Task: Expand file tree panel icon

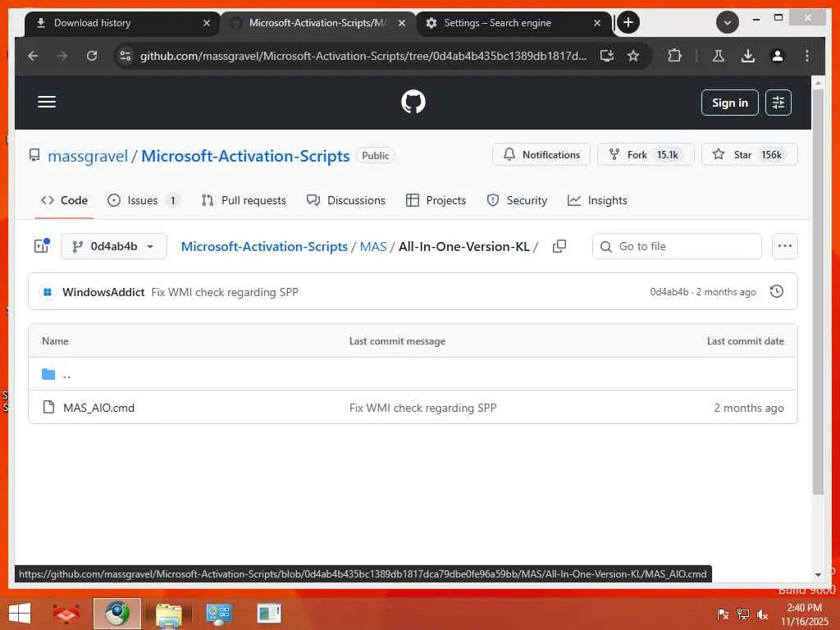Action: pos(42,246)
